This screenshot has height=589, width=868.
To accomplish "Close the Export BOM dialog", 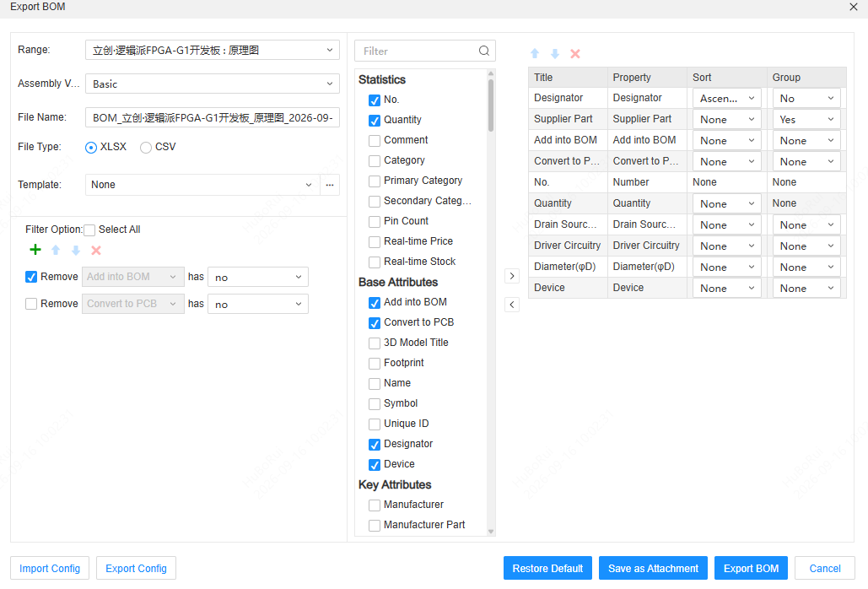I will pyautogui.click(x=853, y=7).
